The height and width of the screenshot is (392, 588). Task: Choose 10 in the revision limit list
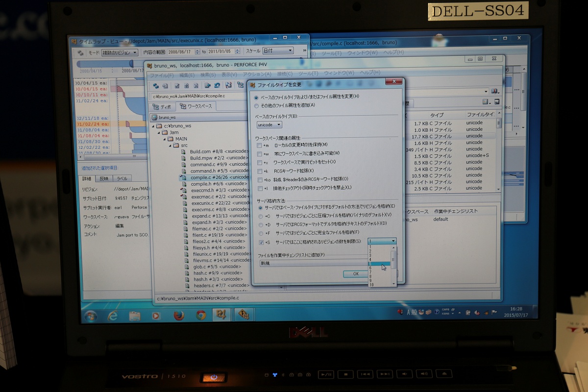(379, 285)
